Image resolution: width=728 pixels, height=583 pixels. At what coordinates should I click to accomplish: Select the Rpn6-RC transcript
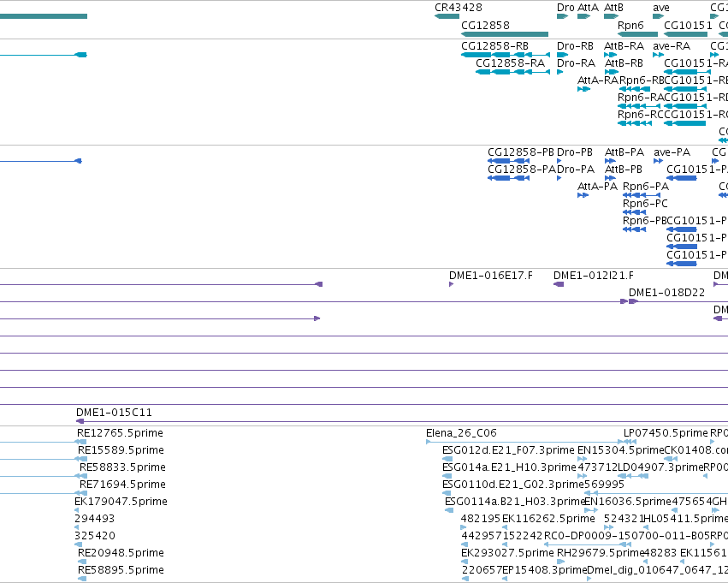(641, 114)
